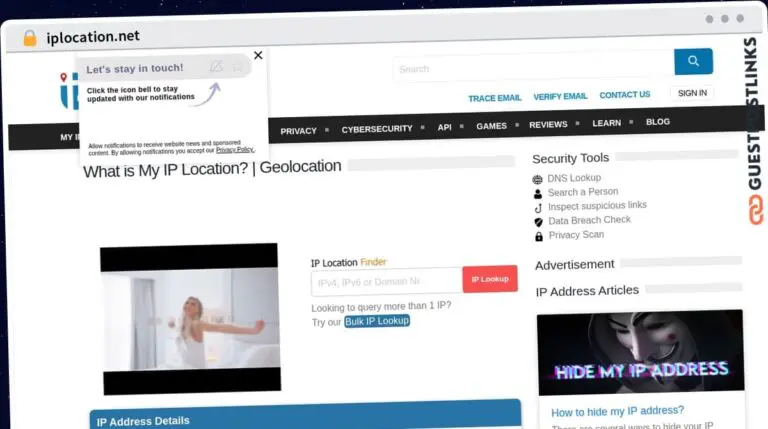Open the REVIEWS menu
Viewport: 768px width, 429px height.
548,124
